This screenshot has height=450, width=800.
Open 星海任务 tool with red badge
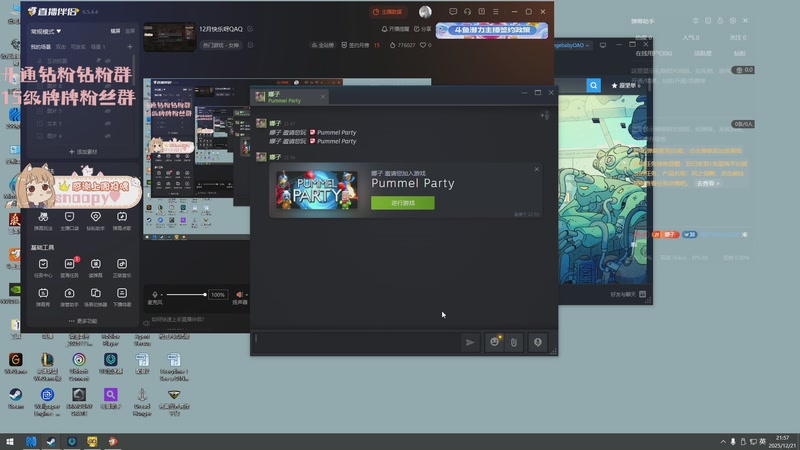click(x=69, y=268)
